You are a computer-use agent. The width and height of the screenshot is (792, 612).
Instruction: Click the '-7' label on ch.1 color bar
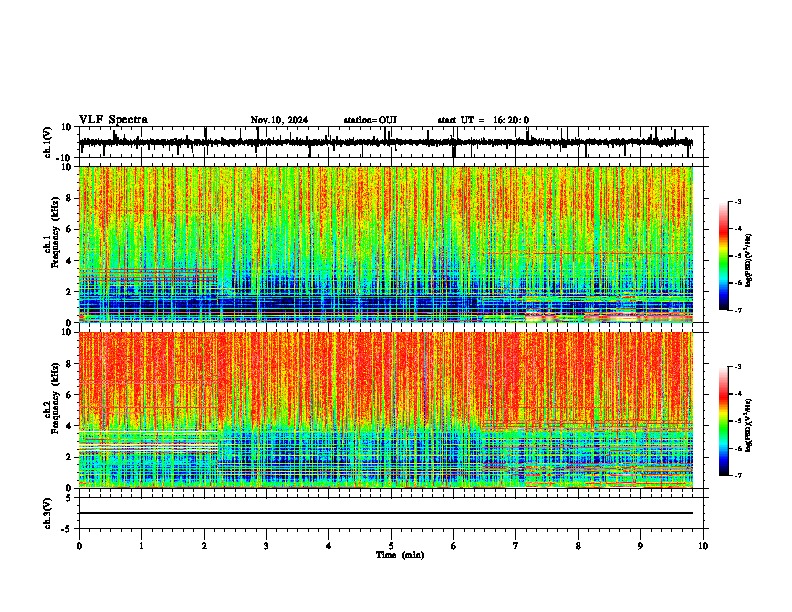tap(738, 310)
